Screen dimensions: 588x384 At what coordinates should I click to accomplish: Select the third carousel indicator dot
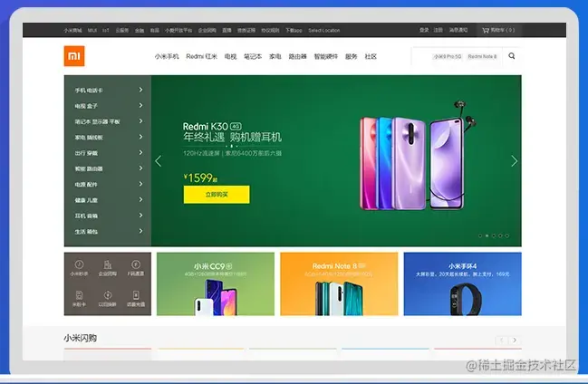(494, 235)
